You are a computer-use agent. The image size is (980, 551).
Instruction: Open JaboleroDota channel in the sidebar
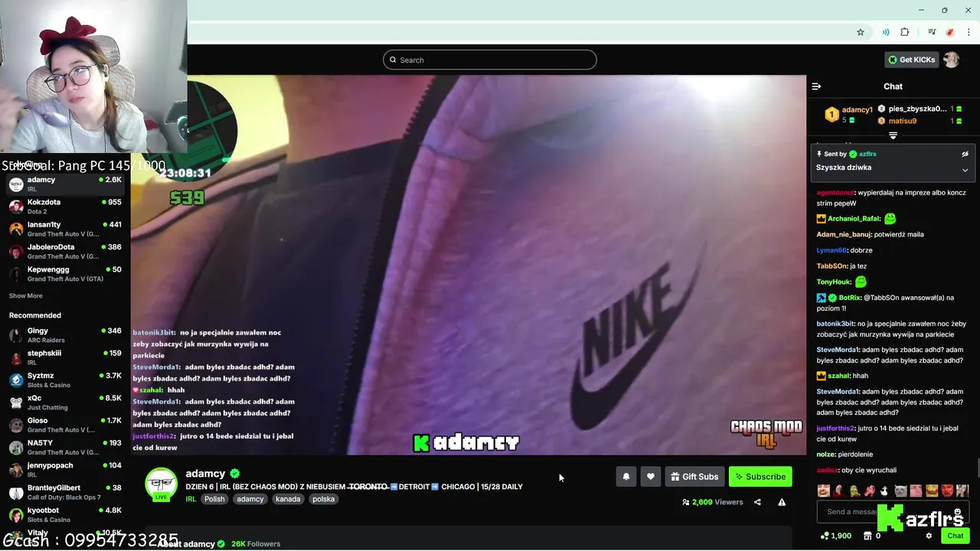[65, 252]
